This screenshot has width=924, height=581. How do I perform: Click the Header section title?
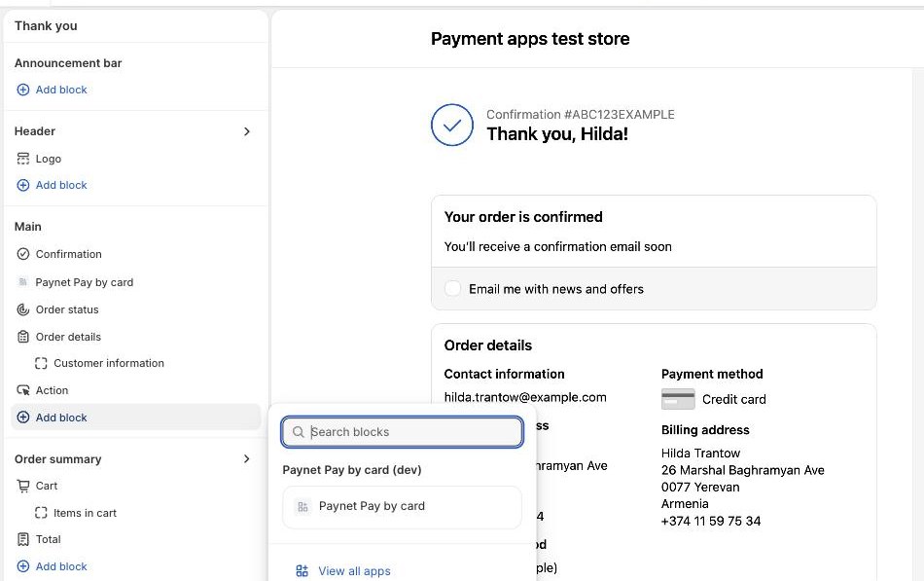tap(35, 131)
